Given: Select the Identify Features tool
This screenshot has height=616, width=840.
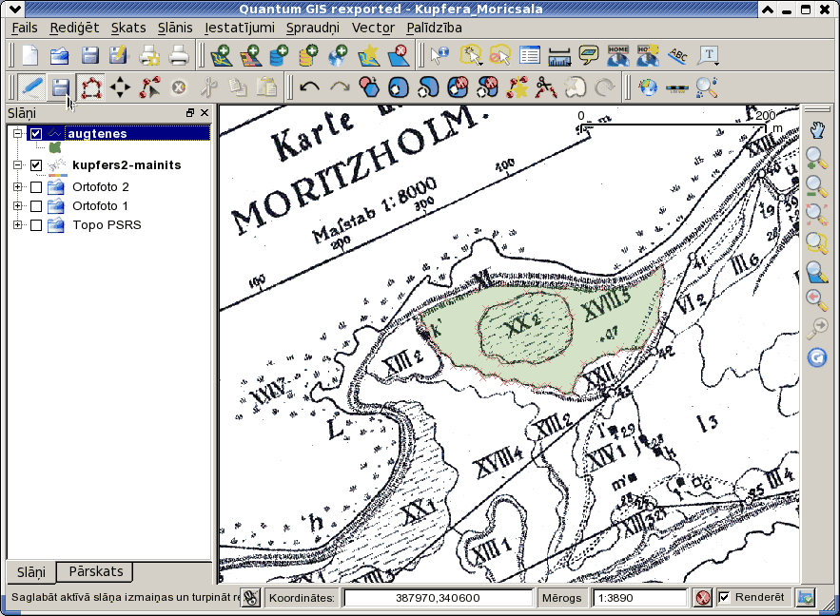Looking at the screenshot, I should pos(440,56).
